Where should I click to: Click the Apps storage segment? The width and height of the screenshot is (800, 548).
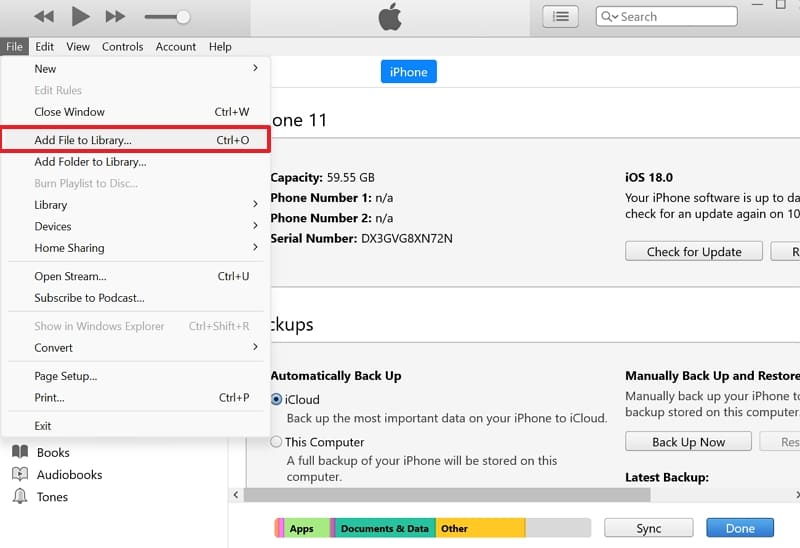point(307,528)
